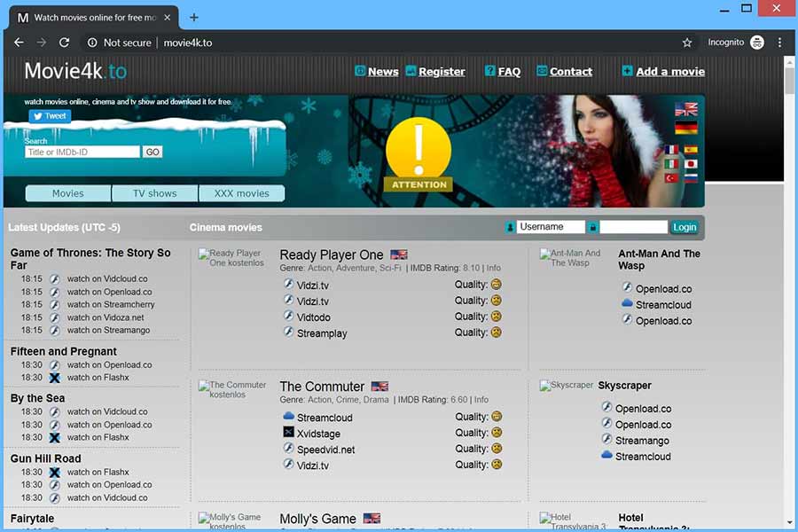Click the yellow ATTENTION warning icon
The width and height of the screenshot is (798, 532).
(419, 154)
